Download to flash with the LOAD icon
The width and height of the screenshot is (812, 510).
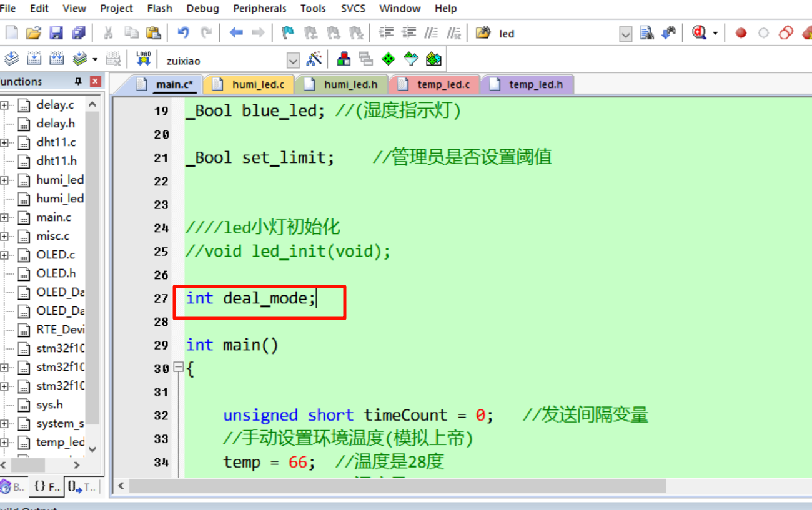click(143, 59)
